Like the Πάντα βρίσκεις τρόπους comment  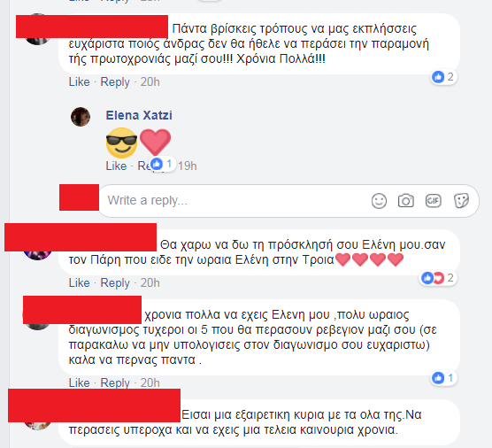click(x=79, y=82)
